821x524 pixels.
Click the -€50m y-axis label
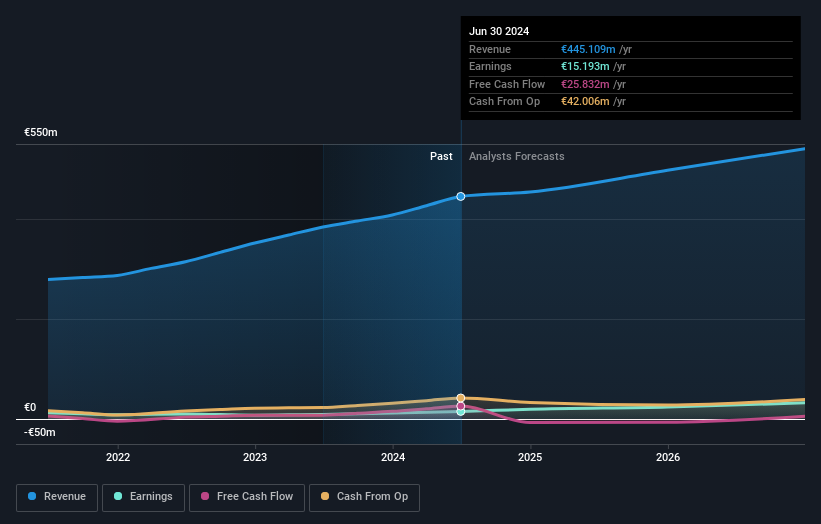pos(40,432)
